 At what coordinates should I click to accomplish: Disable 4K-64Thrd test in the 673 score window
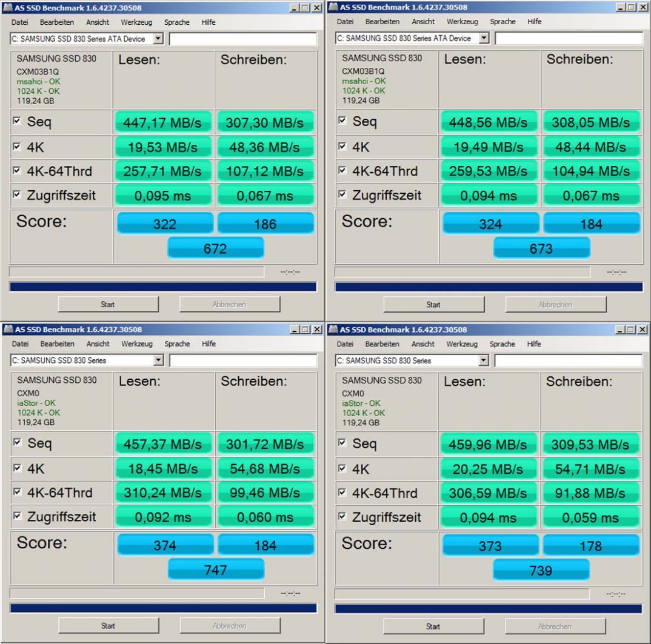342,170
